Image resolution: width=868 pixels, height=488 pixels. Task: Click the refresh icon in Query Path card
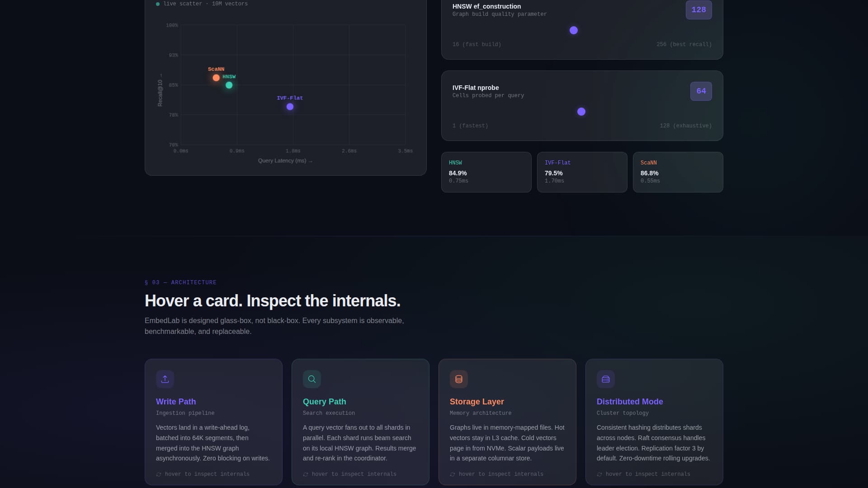(x=306, y=474)
